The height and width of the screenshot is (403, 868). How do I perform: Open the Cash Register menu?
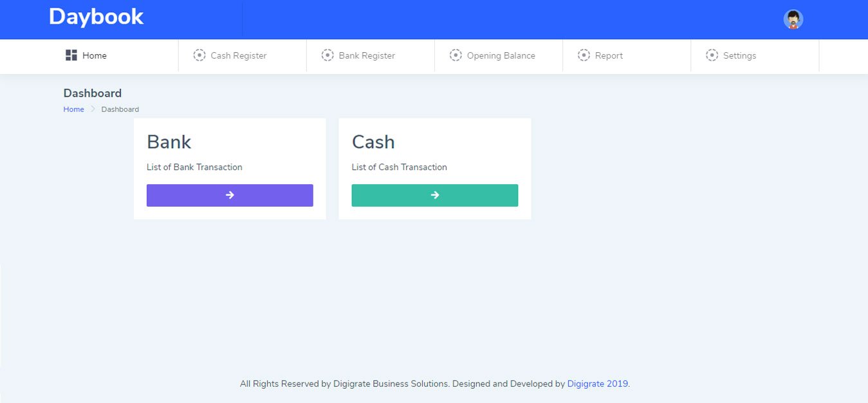[x=239, y=56]
